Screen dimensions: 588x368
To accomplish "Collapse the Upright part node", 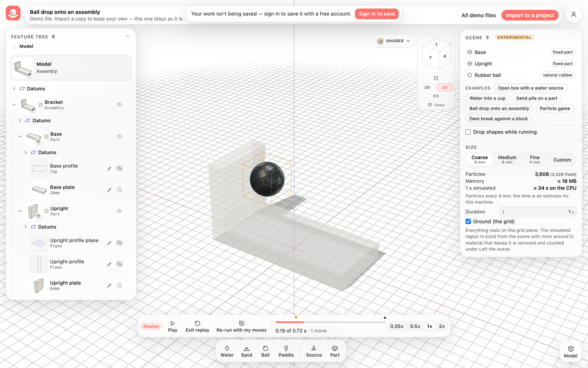I will pos(20,211).
